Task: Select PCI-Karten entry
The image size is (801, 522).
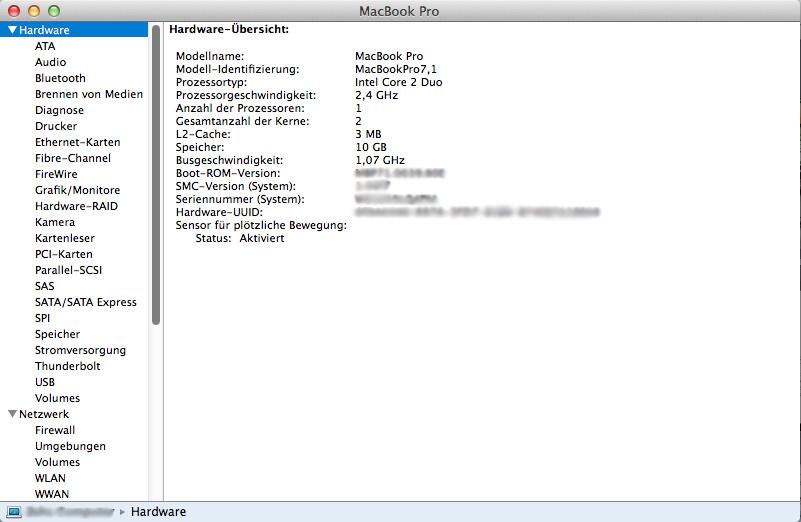Action: click(x=64, y=254)
